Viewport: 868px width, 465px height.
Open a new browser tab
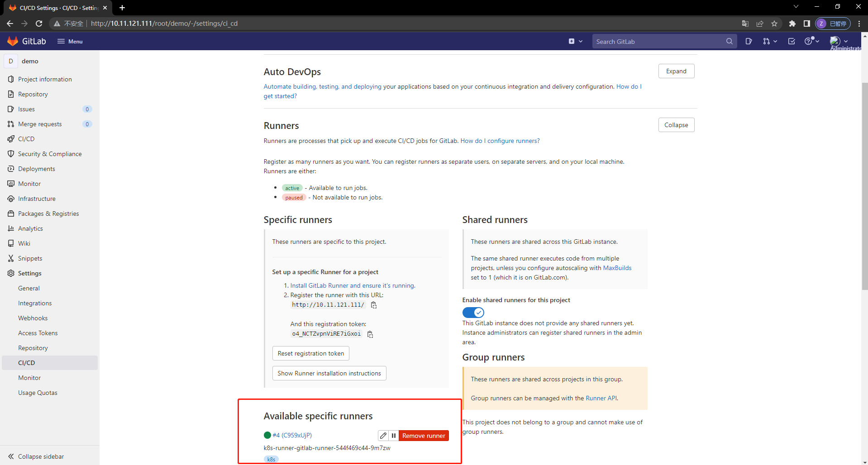pyautogui.click(x=122, y=8)
